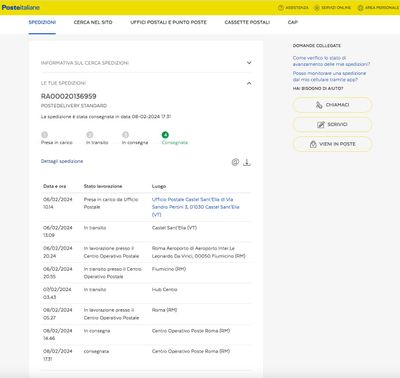Click the 'Hub Centro' location cell
Screen dimensions: 400x378
[x=165, y=289]
